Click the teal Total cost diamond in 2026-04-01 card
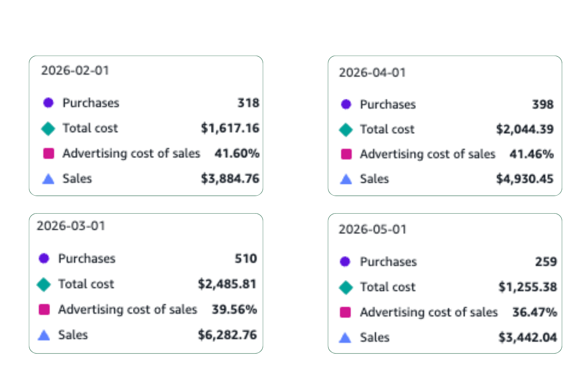This screenshot has height=392, width=588. [x=346, y=129]
